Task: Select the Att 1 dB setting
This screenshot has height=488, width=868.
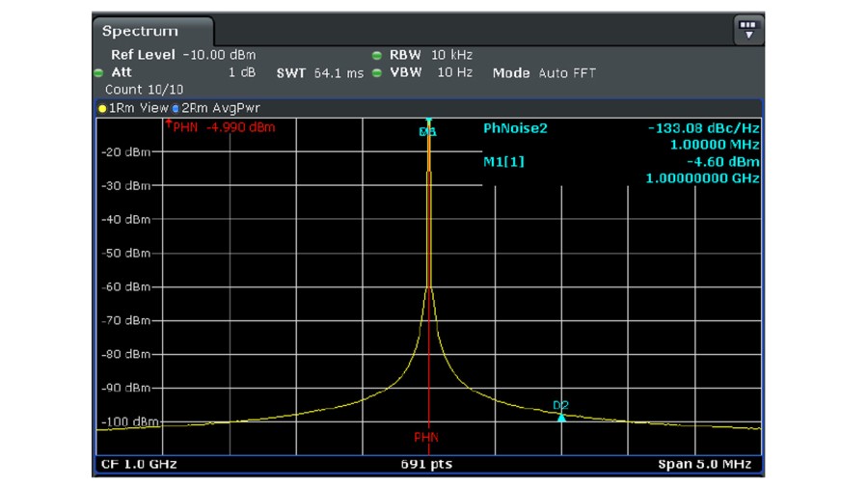Action: [183, 72]
